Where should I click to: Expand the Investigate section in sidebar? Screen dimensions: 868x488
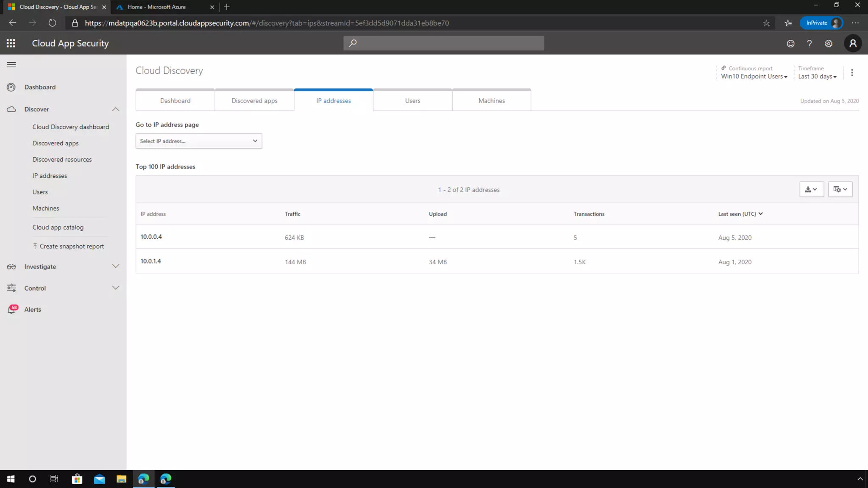(x=115, y=266)
